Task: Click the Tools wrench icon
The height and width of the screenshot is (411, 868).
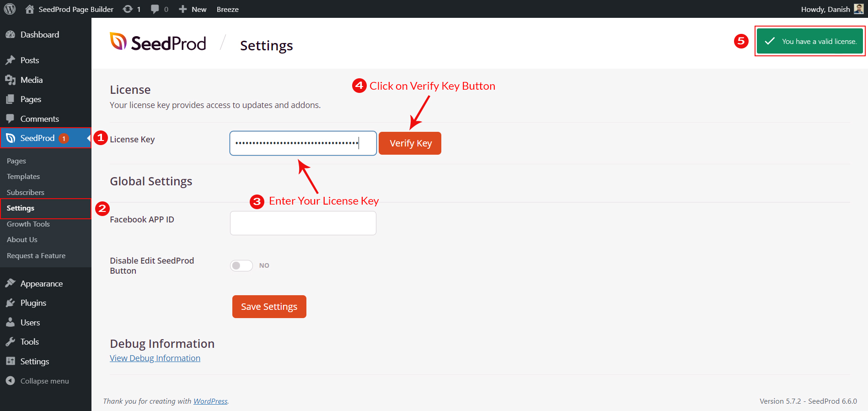Action: pos(10,342)
